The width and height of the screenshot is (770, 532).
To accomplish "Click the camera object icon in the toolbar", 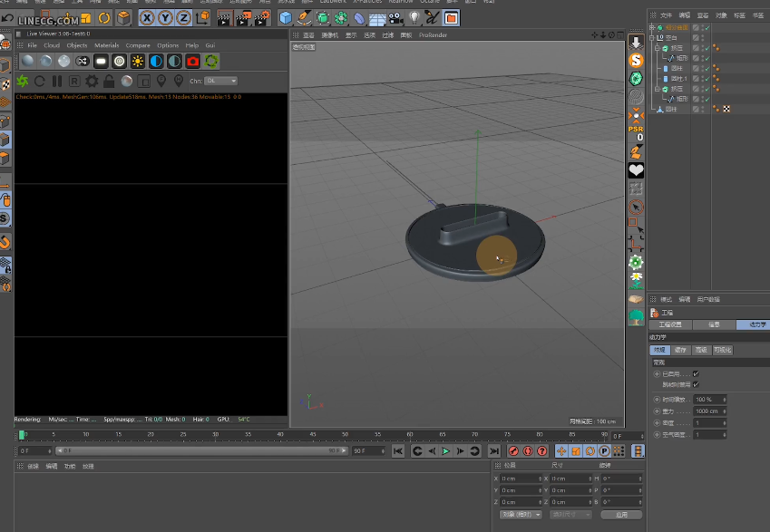I will coord(395,19).
